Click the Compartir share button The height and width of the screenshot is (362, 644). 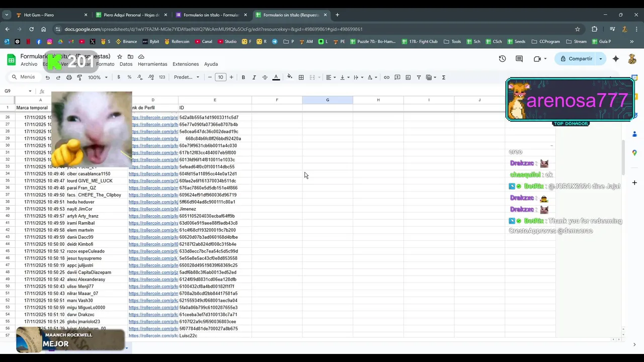click(x=576, y=59)
